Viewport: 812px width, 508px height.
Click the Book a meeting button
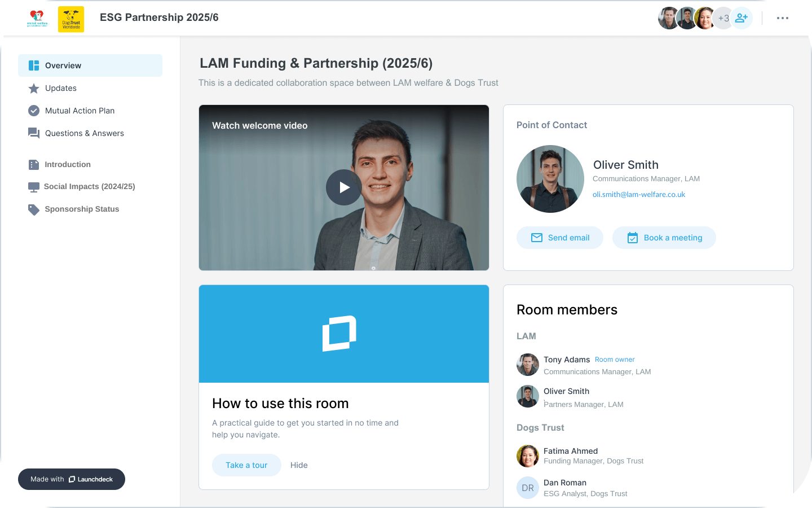tap(664, 238)
